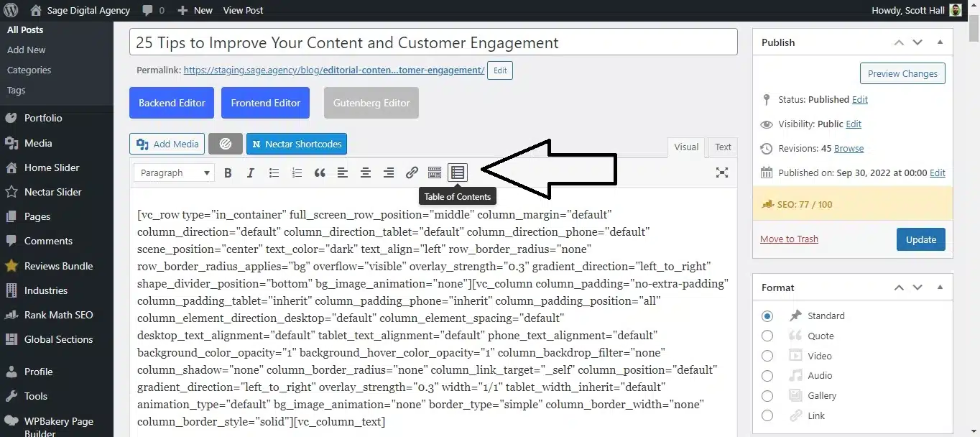Select the Quote post format
Image resolution: width=980 pixels, height=437 pixels.
767,336
